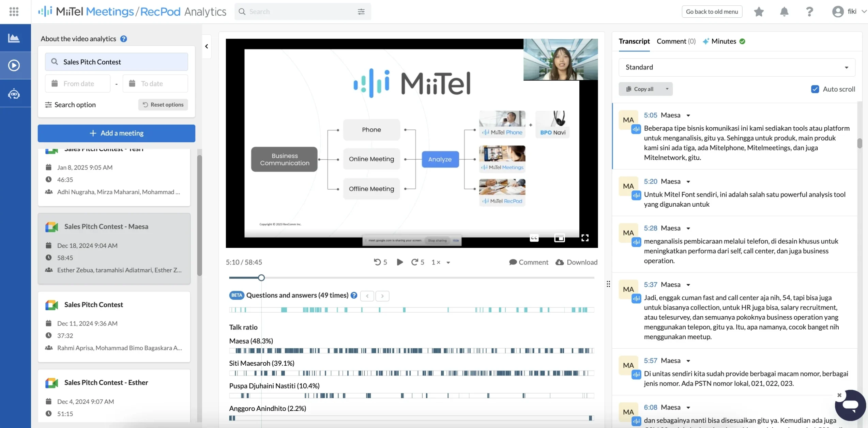Toggle picture-in-picture on the video
The width and height of the screenshot is (868, 428).
pyautogui.click(x=560, y=238)
